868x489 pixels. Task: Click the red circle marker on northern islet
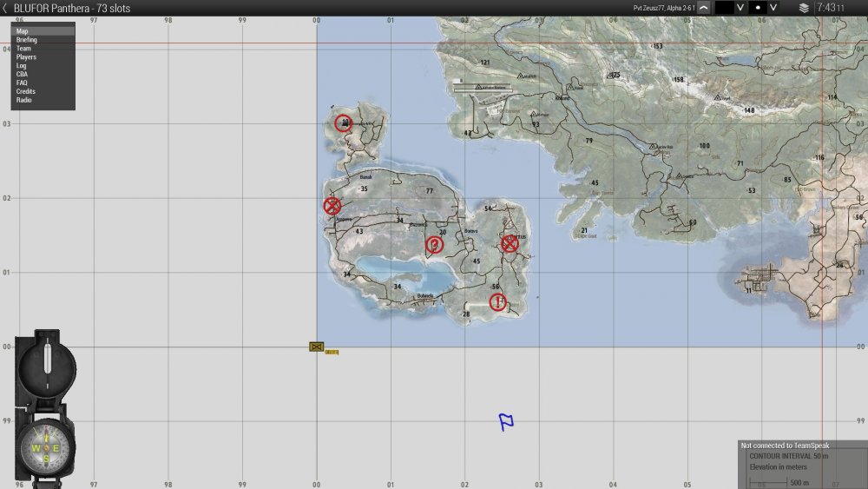click(x=344, y=123)
